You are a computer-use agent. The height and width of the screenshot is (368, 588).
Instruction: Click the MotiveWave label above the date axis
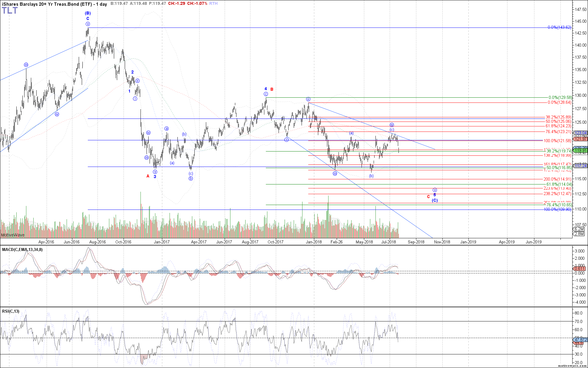tap(13, 235)
